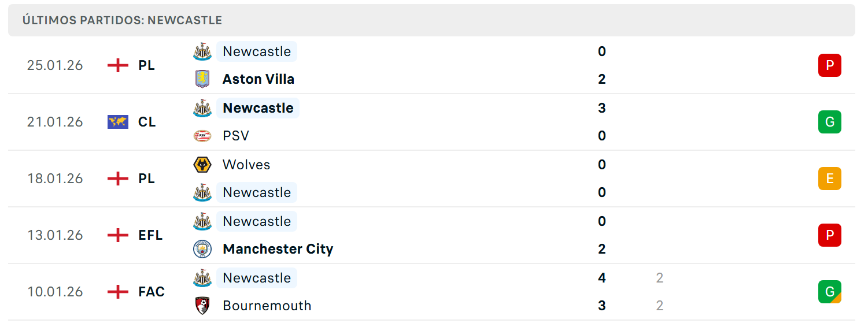Open the Aston Villa team link
868x327 pixels.
point(258,79)
